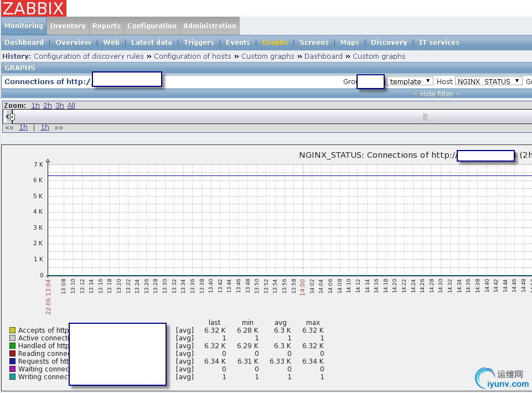Open Configuration of discovery rules history link
Image resolution: width=532 pixels, height=393 pixels.
point(89,56)
